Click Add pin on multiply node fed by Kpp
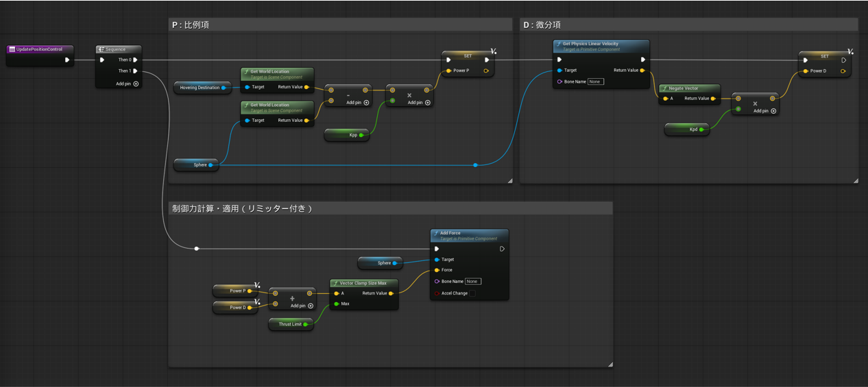The image size is (868, 387). [x=428, y=103]
